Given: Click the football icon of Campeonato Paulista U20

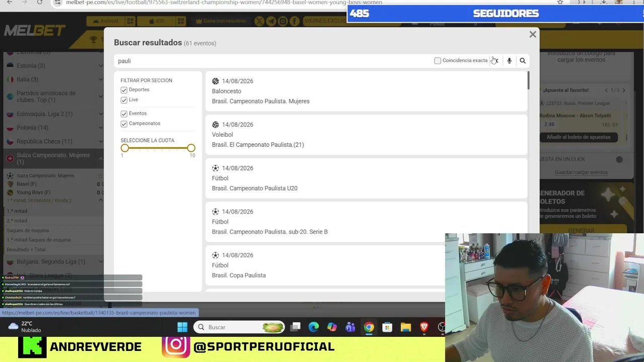Looking at the screenshot, I should [x=215, y=168].
